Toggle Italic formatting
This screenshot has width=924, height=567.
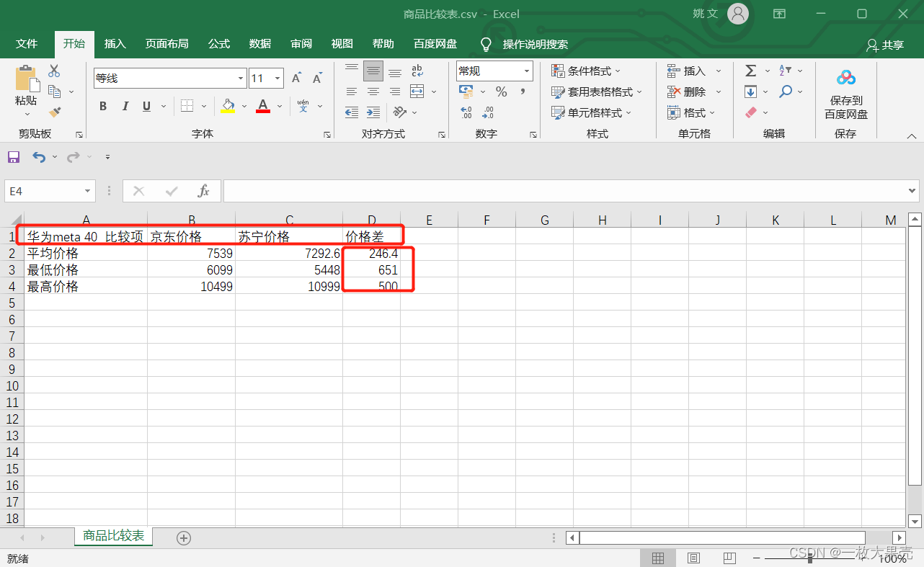coord(125,106)
